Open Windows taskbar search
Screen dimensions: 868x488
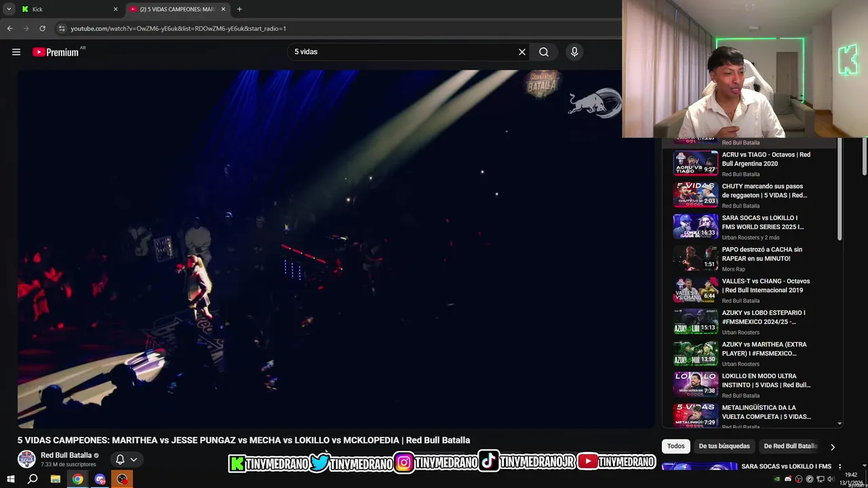click(x=33, y=479)
